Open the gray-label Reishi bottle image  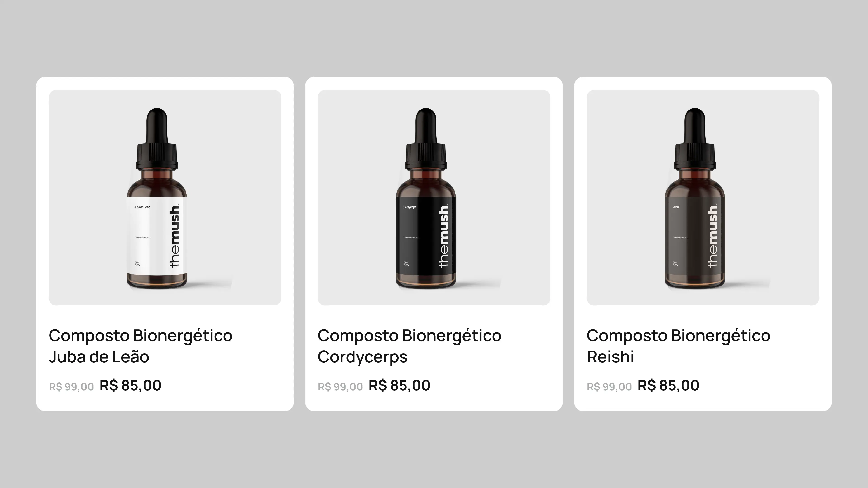tap(703, 197)
